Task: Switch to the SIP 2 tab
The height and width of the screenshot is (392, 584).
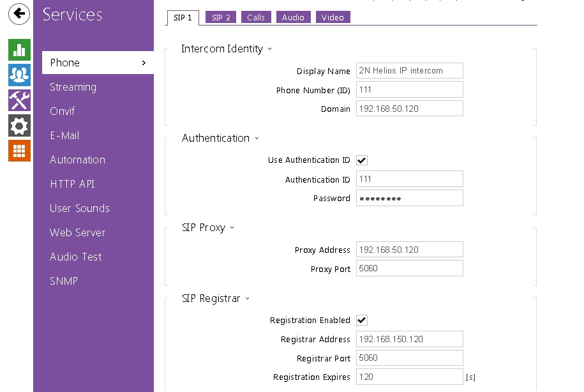Action: (x=221, y=18)
